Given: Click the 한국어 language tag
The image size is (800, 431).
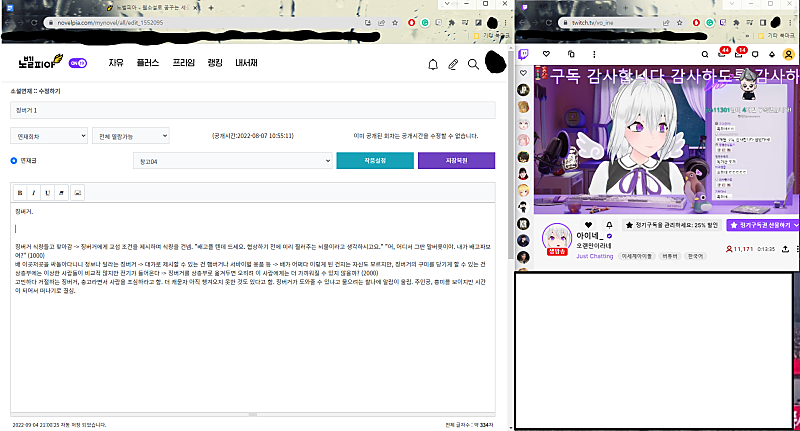Looking at the screenshot, I should tap(695, 256).
